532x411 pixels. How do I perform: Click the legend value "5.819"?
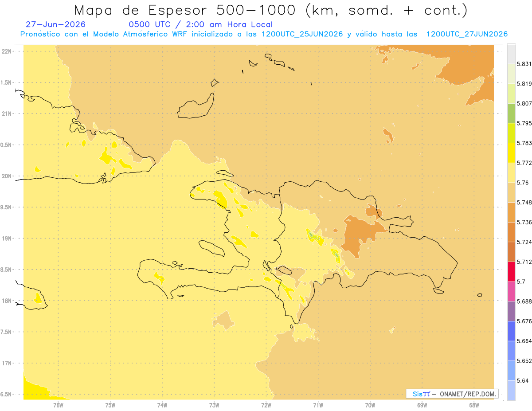coord(524,83)
